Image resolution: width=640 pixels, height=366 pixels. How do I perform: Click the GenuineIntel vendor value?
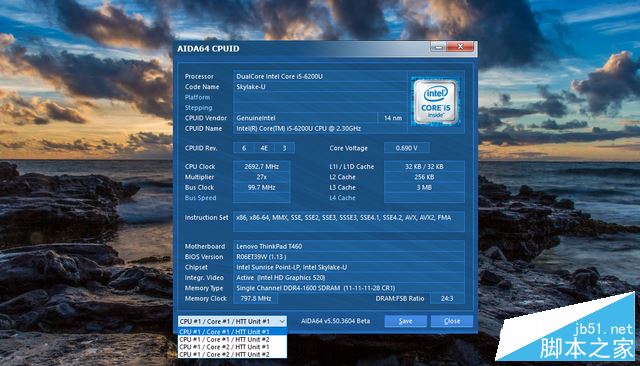point(305,118)
